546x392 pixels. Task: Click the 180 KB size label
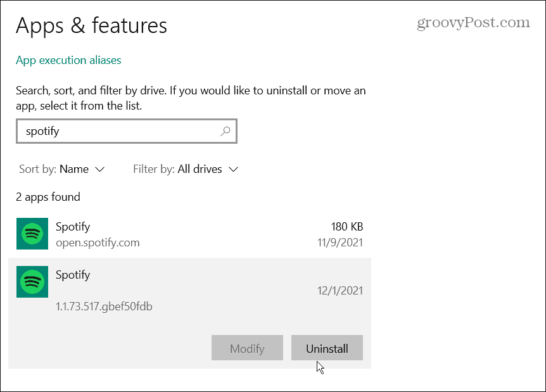coord(346,227)
